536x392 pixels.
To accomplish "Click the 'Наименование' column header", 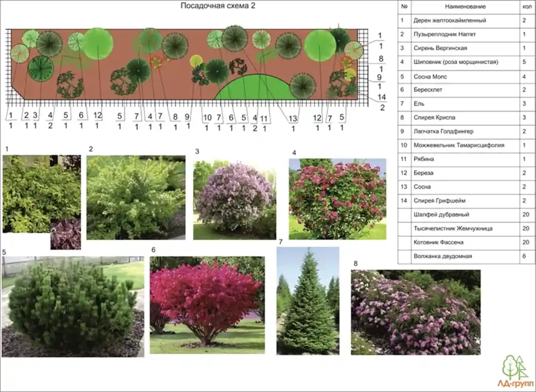I will pos(465,6).
